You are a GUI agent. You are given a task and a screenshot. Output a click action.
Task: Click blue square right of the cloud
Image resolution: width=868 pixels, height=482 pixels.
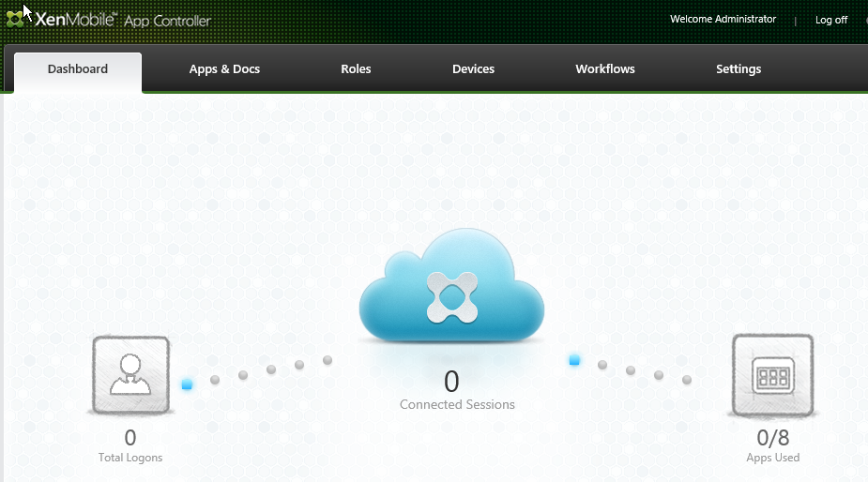coord(574,360)
